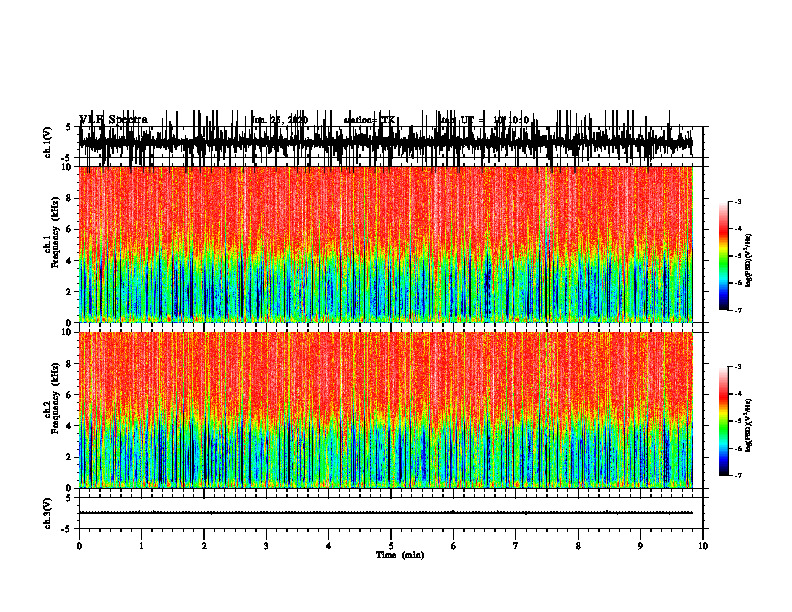Click the ch.1 log(PSD) color bar label
This screenshot has height=612, width=792.
pos(748,261)
